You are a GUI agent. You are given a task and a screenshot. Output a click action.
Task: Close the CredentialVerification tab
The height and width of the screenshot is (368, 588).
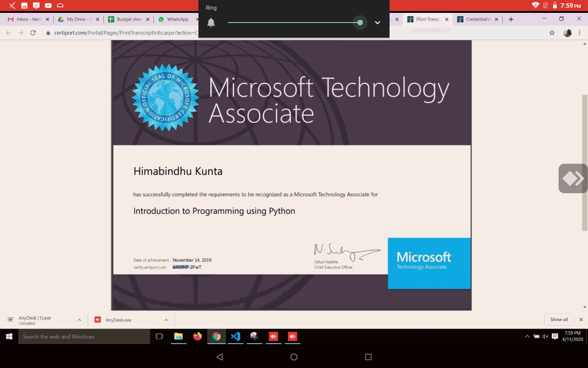(497, 19)
